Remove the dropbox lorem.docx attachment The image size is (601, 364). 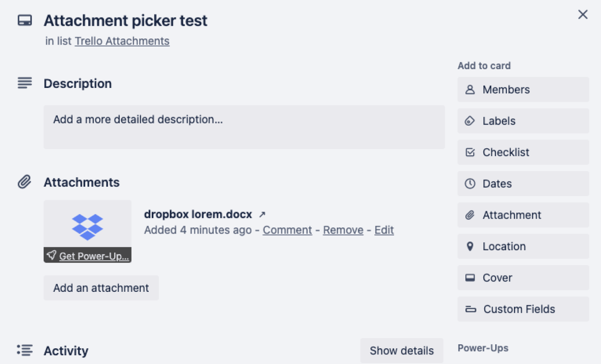[343, 230]
